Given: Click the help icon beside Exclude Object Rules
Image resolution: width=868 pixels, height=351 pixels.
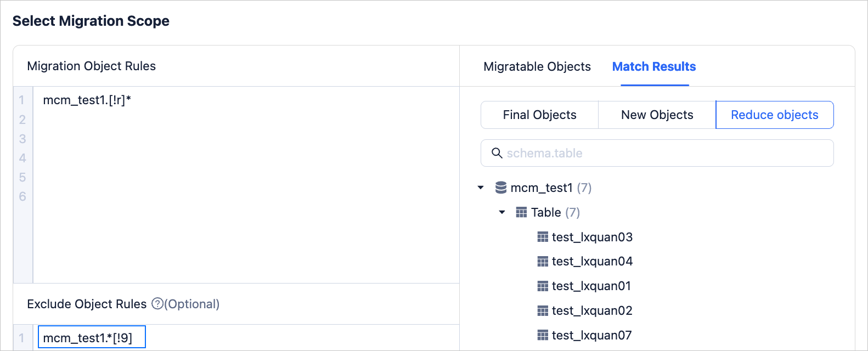Looking at the screenshot, I should pos(157,304).
